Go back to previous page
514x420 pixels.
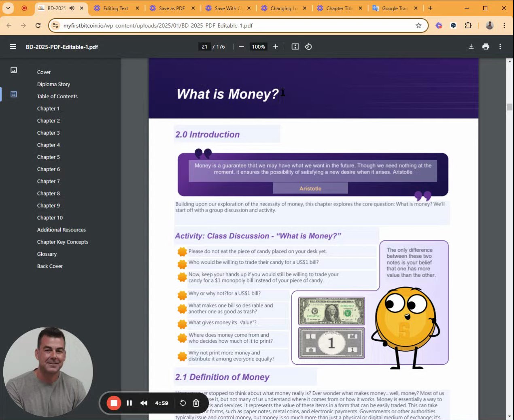point(9,25)
